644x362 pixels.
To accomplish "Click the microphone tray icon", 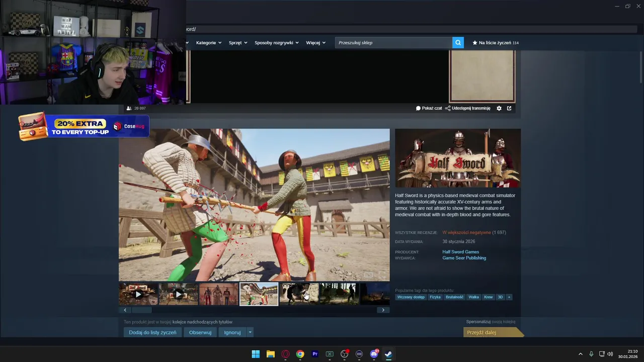I will point(591,354).
